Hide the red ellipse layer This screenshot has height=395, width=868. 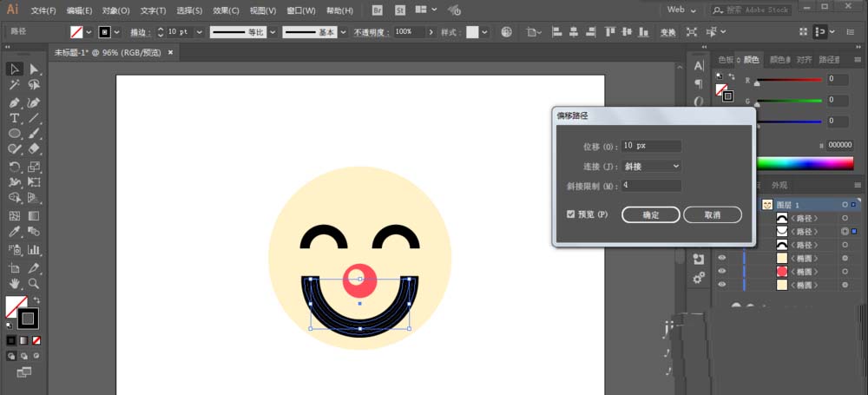point(721,272)
